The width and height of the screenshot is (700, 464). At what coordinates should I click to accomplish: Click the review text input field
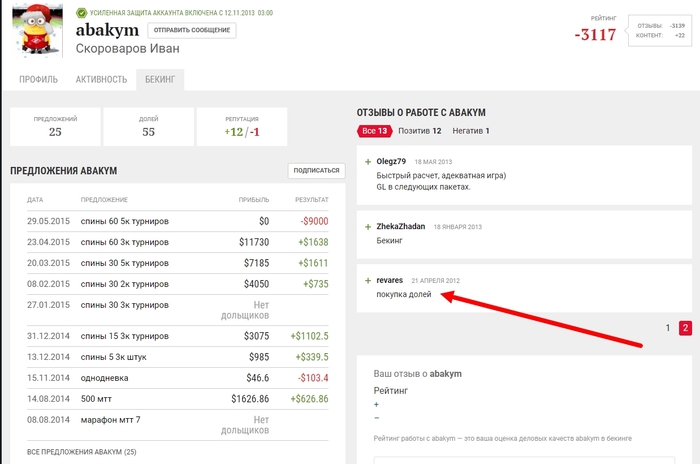524,460
